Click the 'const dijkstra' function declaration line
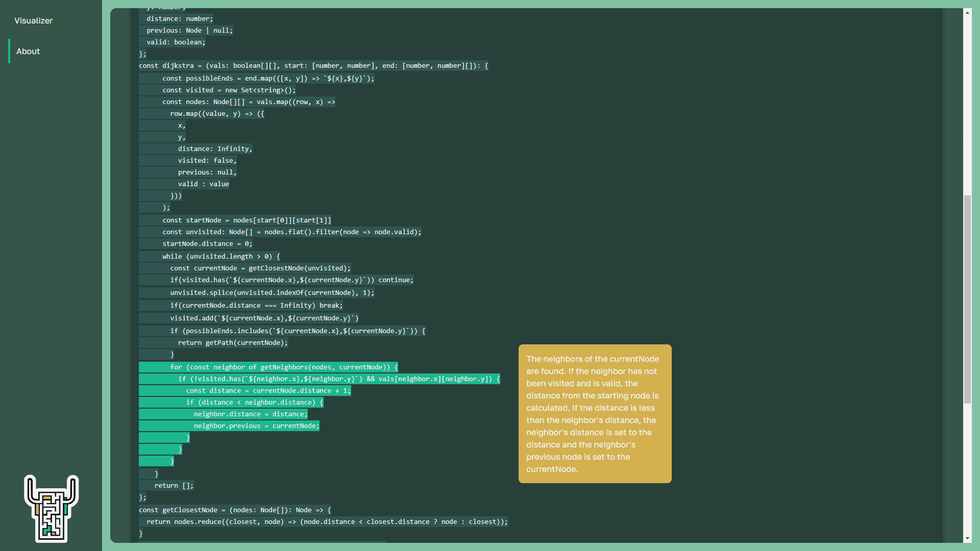 pos(313,66)
